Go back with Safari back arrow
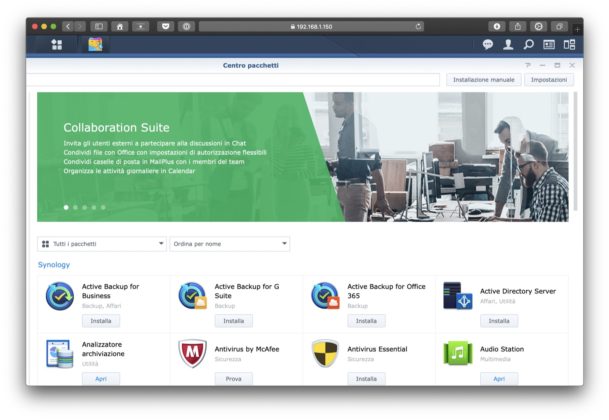Image resolution: width=609 pixels, height=420 pixels. coord(68,26)
